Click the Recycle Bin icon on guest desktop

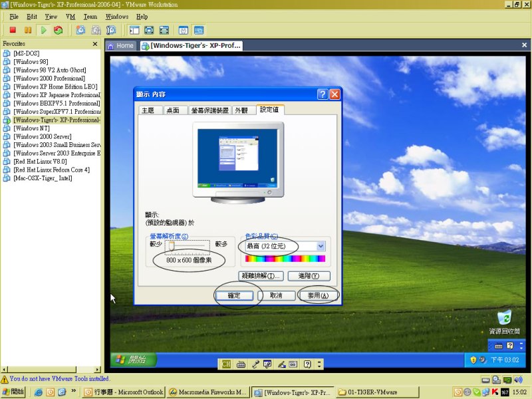pos(504,318)
